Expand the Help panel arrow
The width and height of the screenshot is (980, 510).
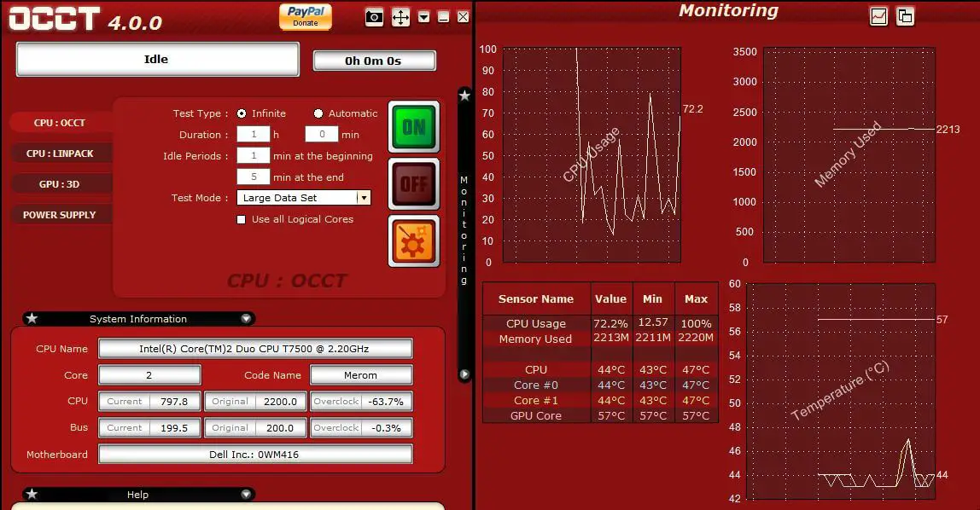pyautogui.click(x=246, y=495)
